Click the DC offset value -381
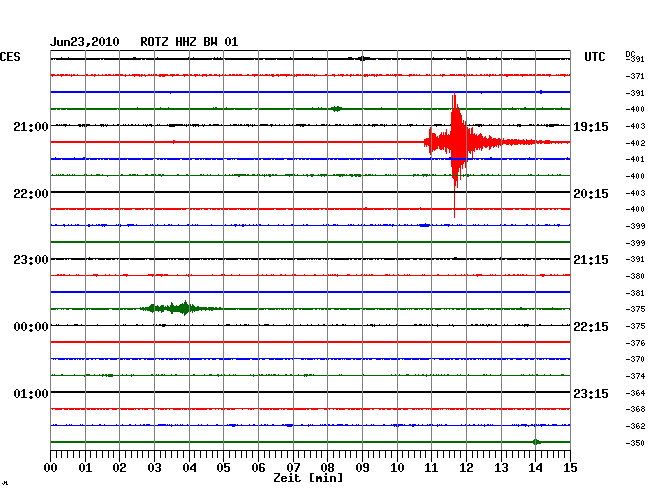The width and height of the screenshot is (650, 494). [635, 293]
